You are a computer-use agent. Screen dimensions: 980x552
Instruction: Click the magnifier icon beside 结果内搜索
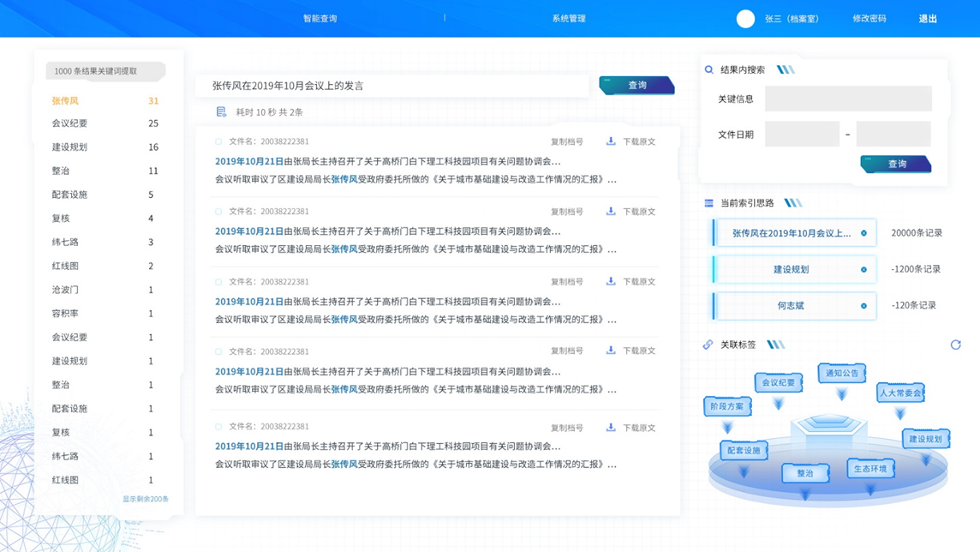tap(708, 70)
